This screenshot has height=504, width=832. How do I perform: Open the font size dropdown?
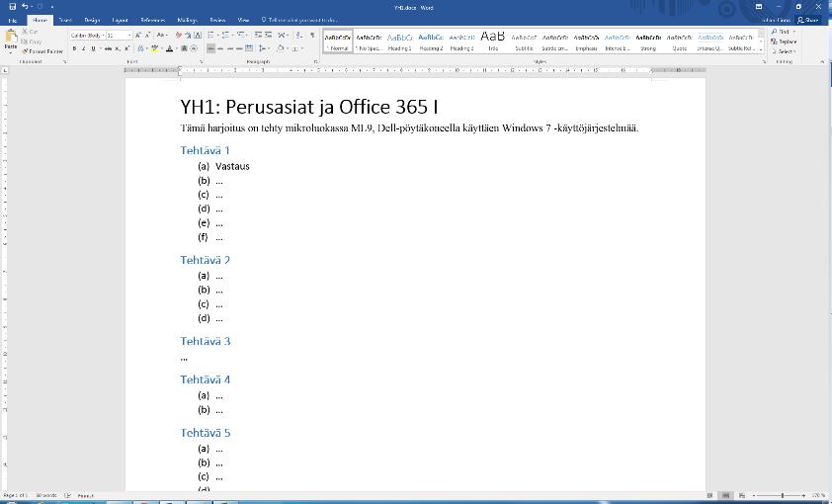(x=129, y=35)
